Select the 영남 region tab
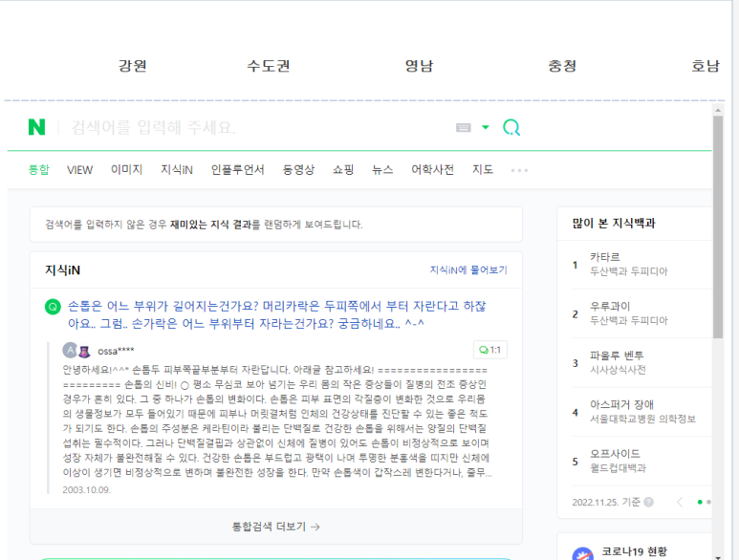The width and height of the screenshot is (739, 560). click(419, 66)
